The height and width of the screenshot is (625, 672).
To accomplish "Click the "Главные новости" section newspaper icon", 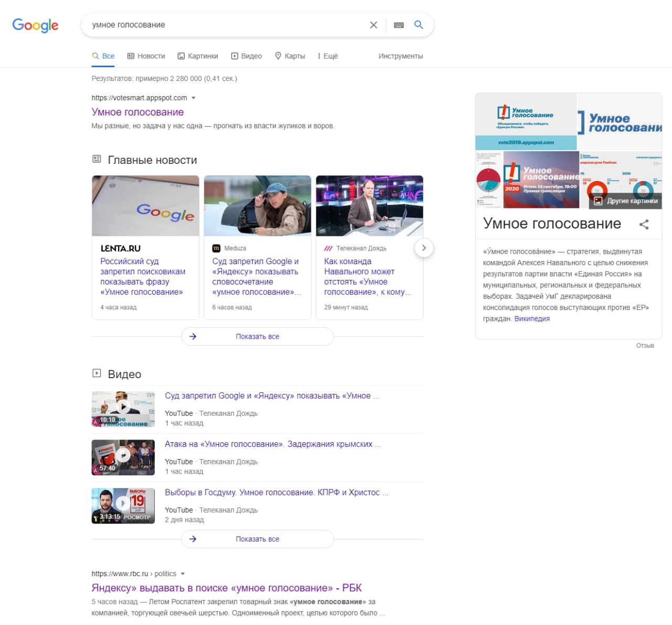I will pos(97,159).
